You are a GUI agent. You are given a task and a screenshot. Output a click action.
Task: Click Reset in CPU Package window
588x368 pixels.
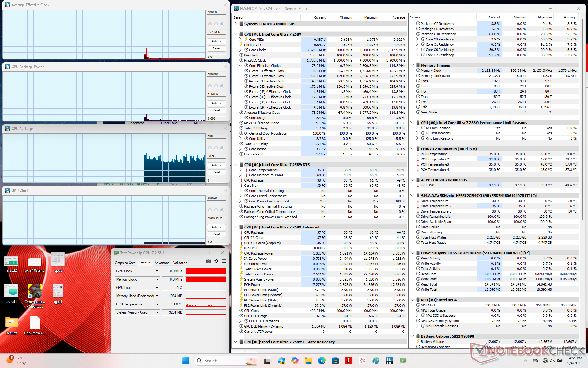click(216, 172)
